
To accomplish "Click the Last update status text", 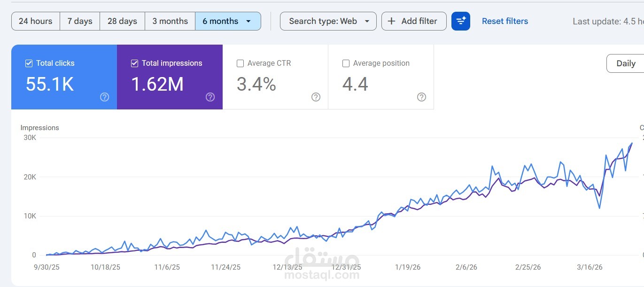I will click(x=608, y=21).
